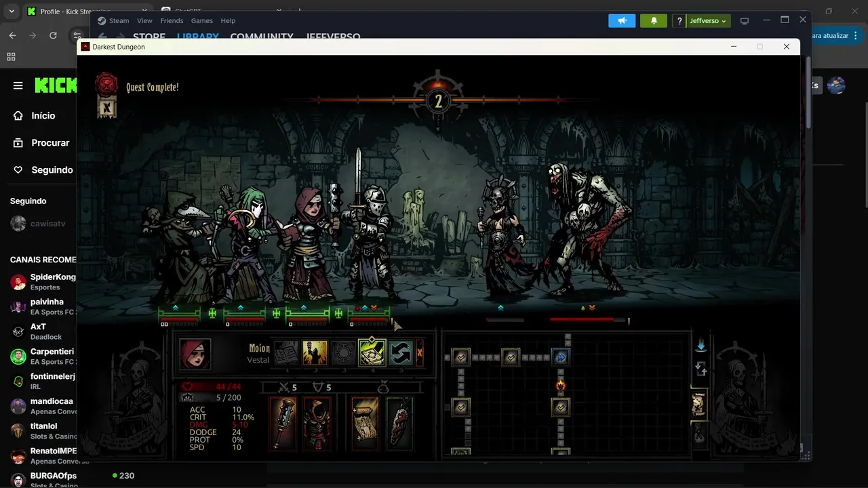The height and width of the screenshot is (488, 868).
Task: Open the Jeffverso account dropdown
Action: (x=709, y=21)
